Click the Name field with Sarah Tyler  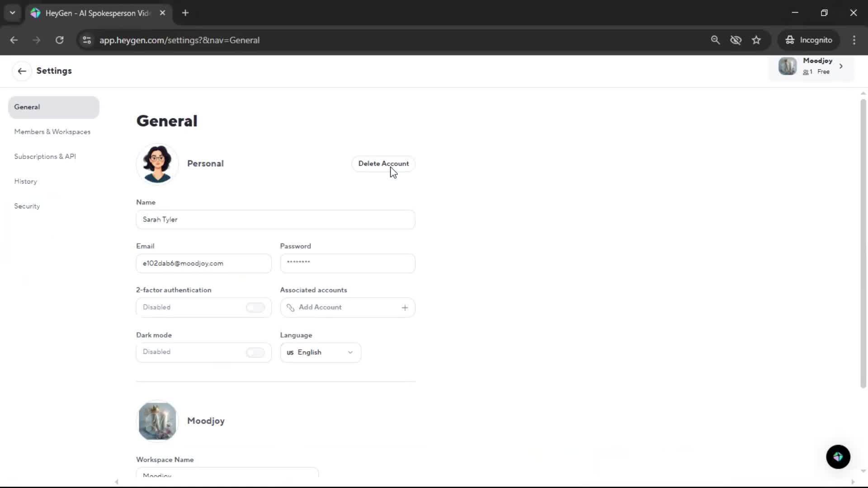click(x=275, y=220)
